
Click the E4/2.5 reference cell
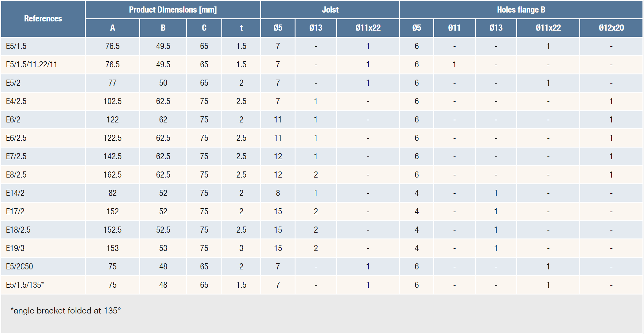pyautogui.click(x=16, y=101)
